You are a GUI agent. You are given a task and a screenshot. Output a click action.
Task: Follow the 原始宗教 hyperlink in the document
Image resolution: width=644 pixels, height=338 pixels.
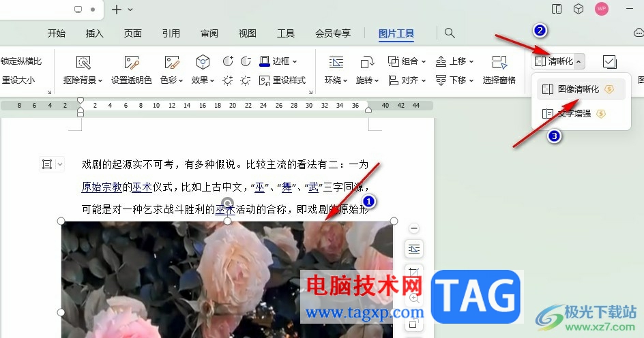point(102,187)
